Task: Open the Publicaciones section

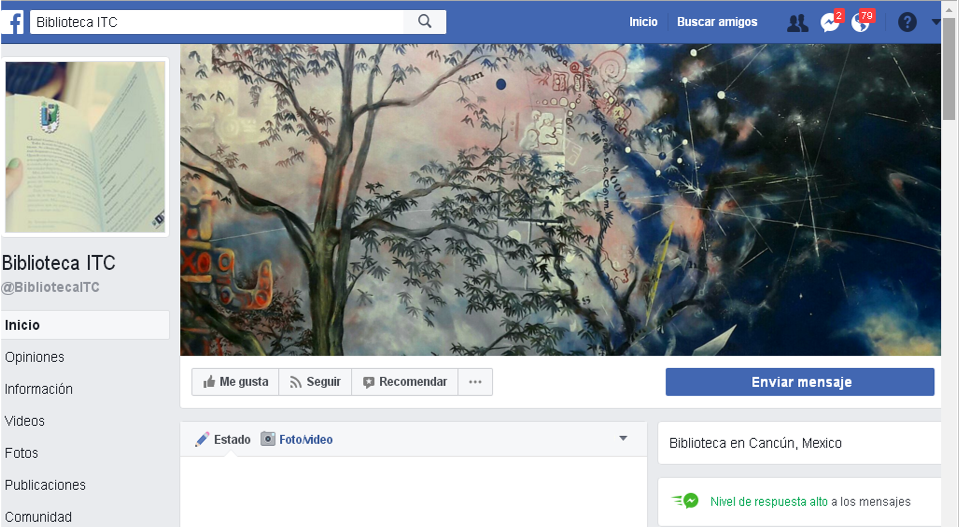Action: click(45, 485)
